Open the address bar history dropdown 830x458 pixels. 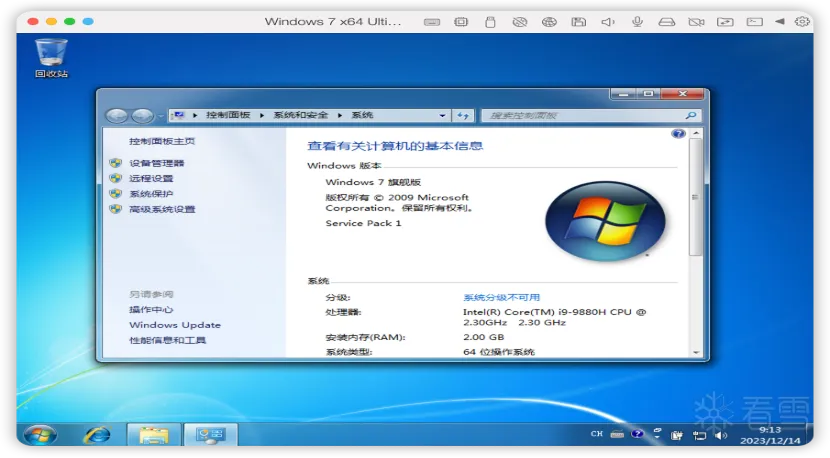coord(442,115)
